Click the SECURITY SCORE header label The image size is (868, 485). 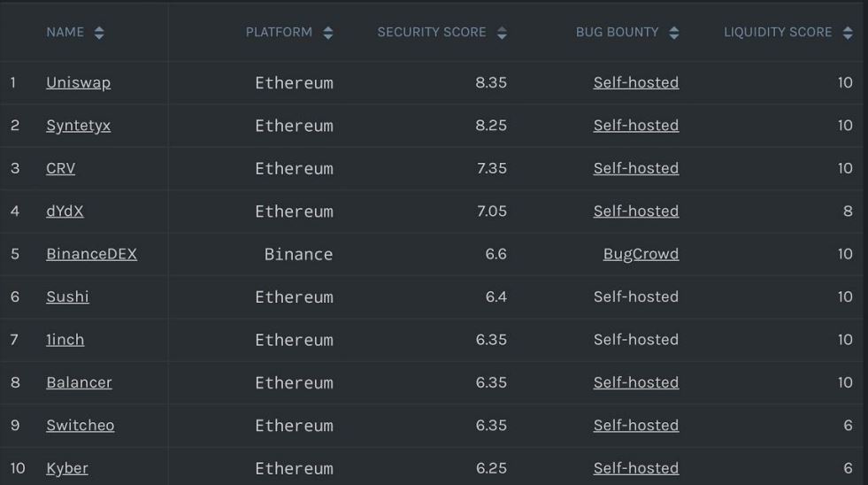(x=432, y=32)
